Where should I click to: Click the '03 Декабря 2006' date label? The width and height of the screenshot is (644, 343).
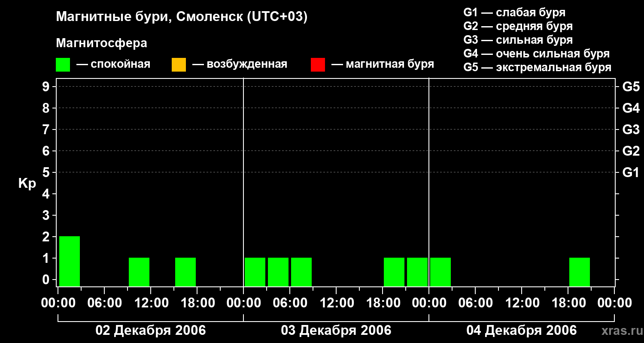pos(336,331)
